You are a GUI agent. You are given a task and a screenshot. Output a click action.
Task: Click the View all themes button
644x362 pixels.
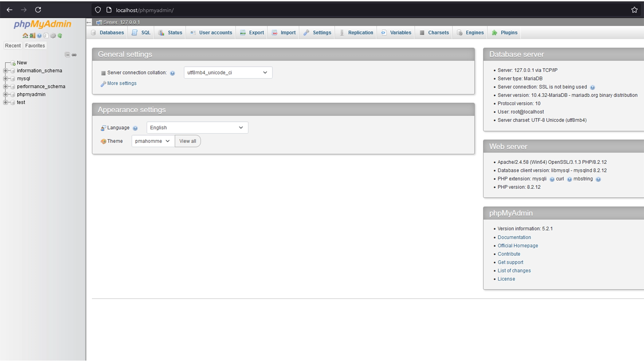point(188,141)
